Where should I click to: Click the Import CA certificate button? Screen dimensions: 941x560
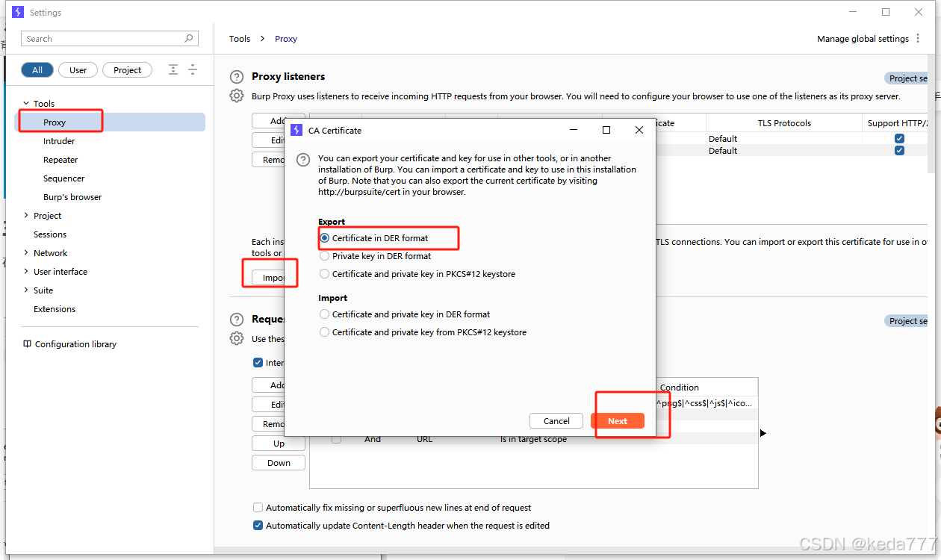268,278
